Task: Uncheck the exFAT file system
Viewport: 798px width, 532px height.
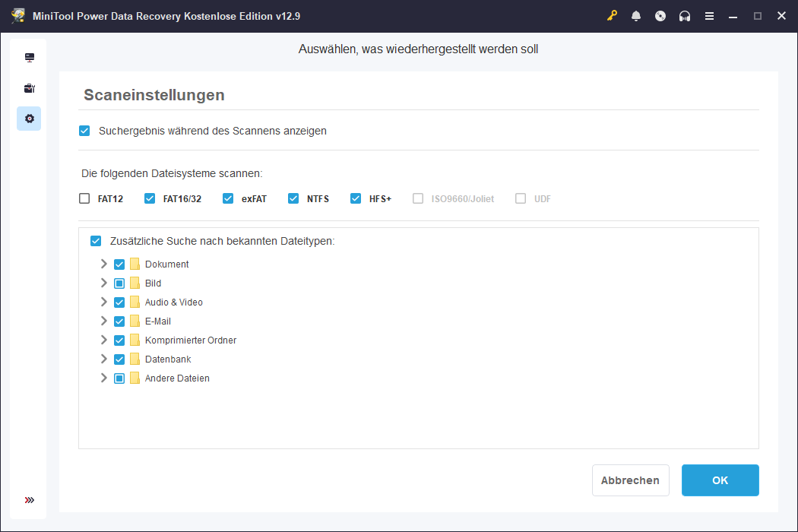Action: click(228, 198)
